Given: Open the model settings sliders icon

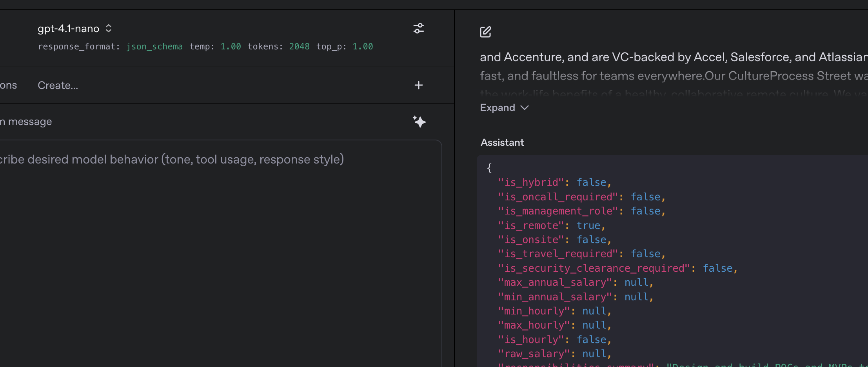Looking at the screenshot, I should pos(419,28).
